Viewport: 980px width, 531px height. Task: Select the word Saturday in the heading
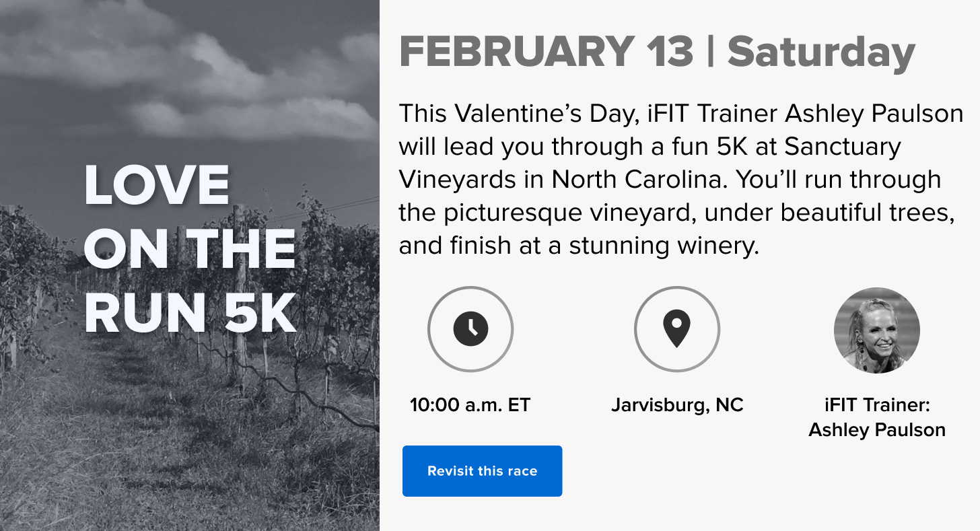click(821, 52)
